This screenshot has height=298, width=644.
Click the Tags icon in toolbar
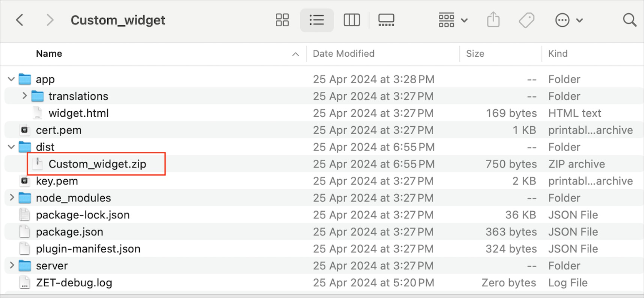527,20
